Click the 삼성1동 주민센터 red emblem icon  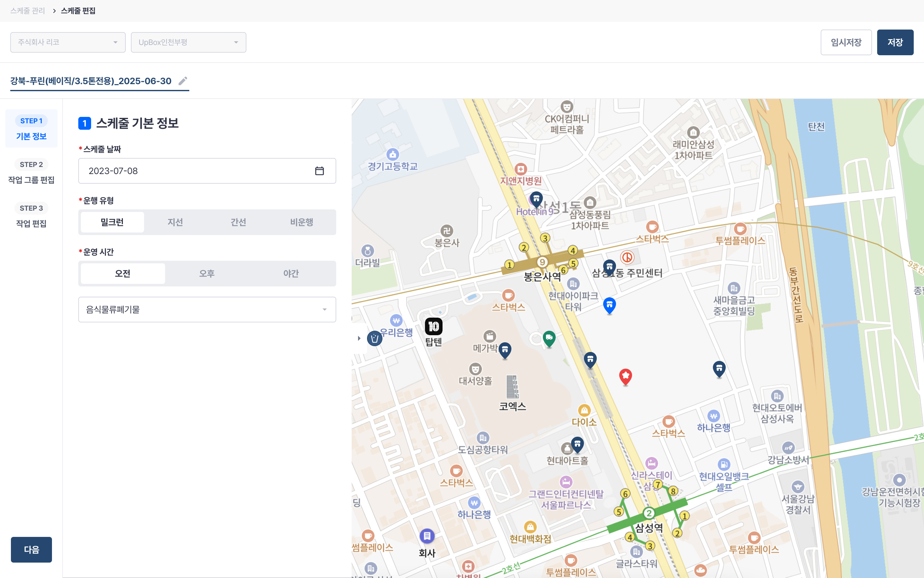point(627,257)
